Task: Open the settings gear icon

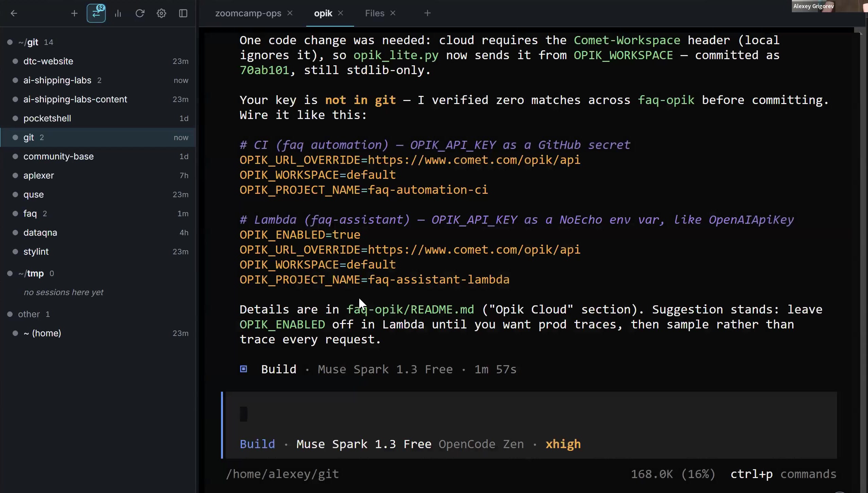Action: (x=161, y=13)
